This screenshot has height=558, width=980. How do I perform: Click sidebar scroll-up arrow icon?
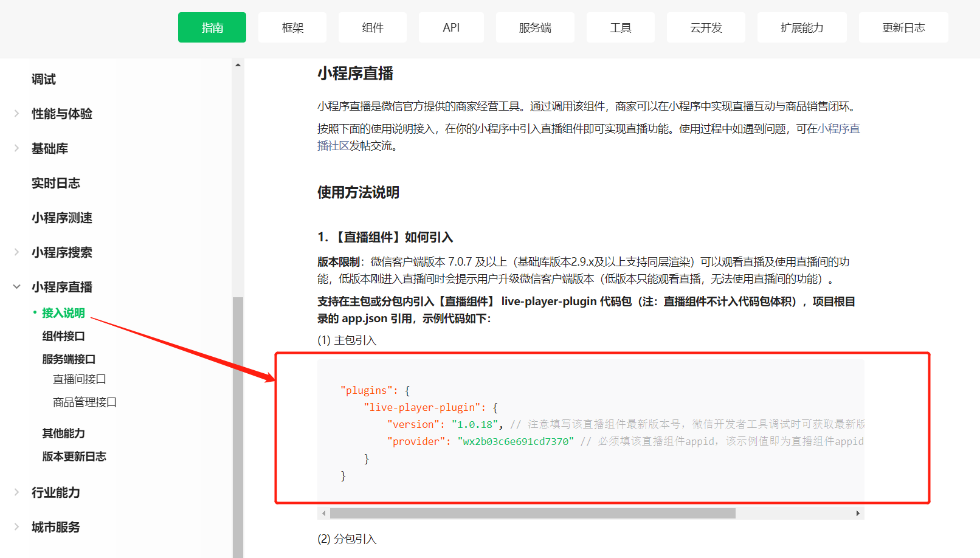point(238,64)
